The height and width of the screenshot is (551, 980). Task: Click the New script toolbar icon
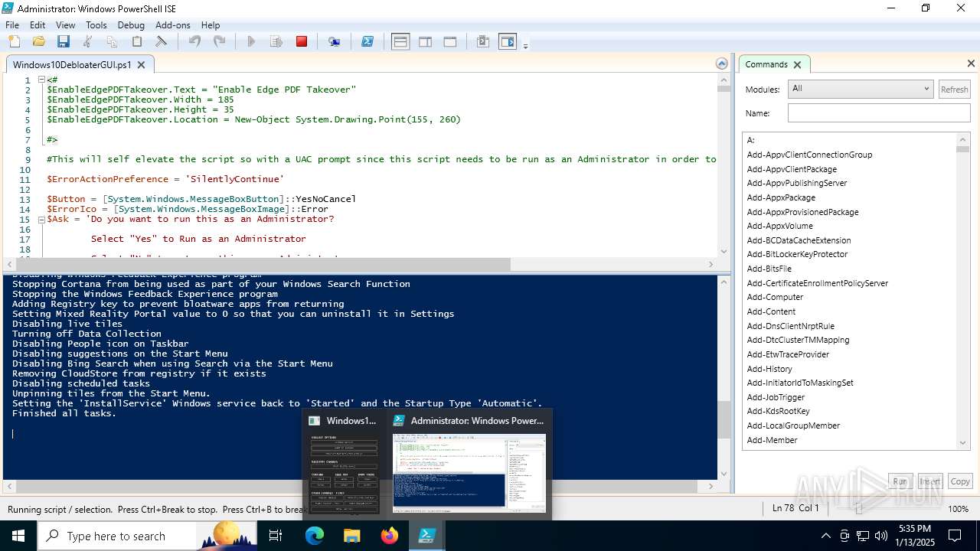(x=15, y=42)
